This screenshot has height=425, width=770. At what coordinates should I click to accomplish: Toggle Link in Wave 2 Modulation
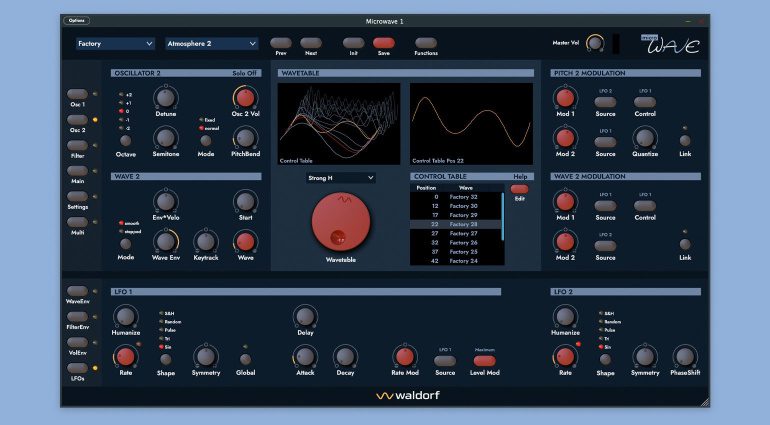pyautogui.click(x=685, y=244)
